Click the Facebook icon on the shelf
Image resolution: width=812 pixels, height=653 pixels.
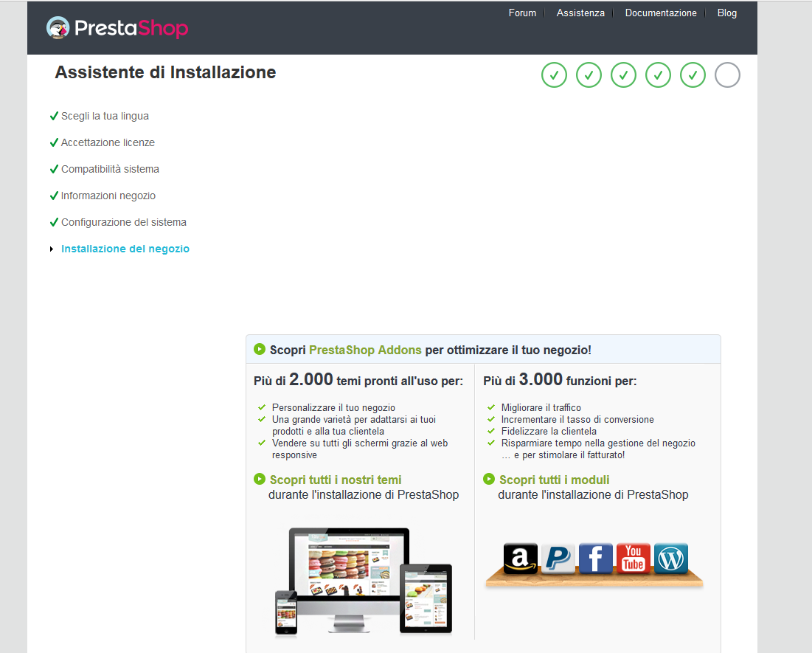coord(595,558)
